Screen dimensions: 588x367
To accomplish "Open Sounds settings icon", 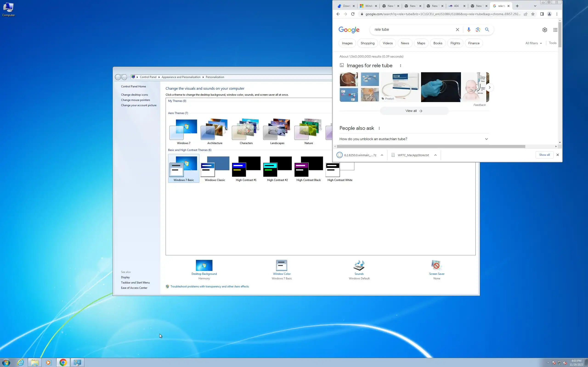I will (x=359, y=265).
